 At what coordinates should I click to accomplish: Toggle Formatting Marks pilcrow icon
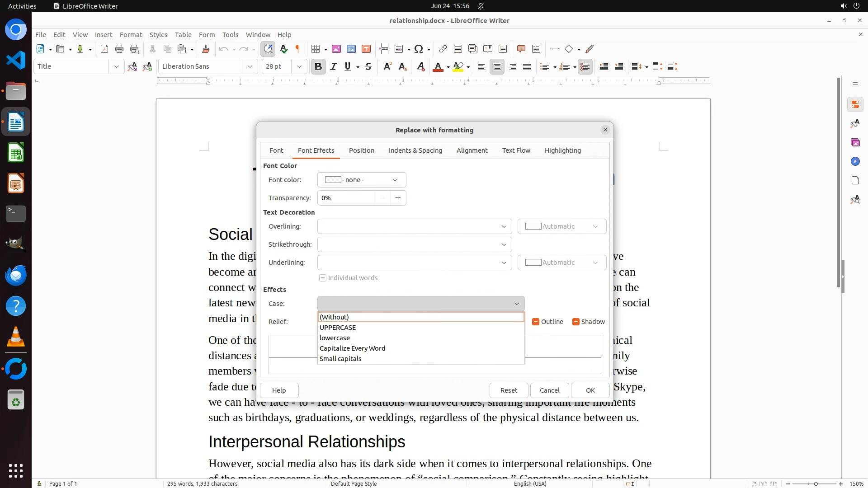coord(298,49)
